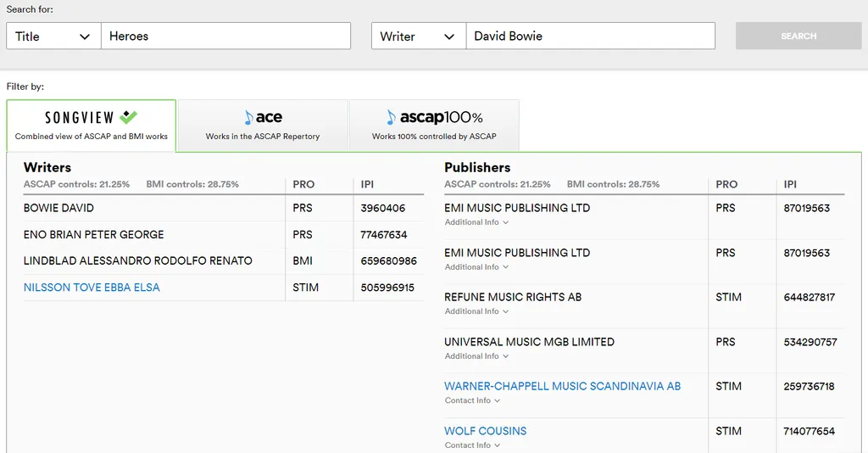This screenshot has width=868, height=453.
Task: Click STIM PRO value in Nilsson row
Action: click(x=305, y=288)
